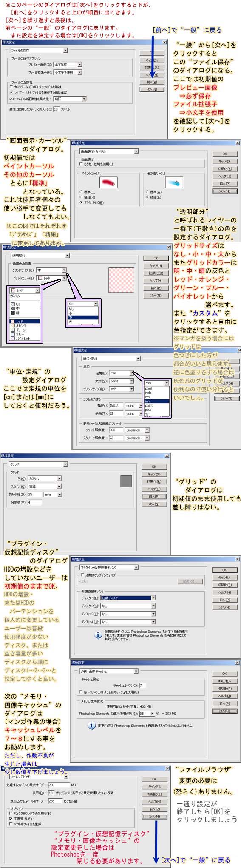Click 次へ(N) in the ファイルの保存 dialog
This screenshot has width=241, height=868.
click(151, 90)
